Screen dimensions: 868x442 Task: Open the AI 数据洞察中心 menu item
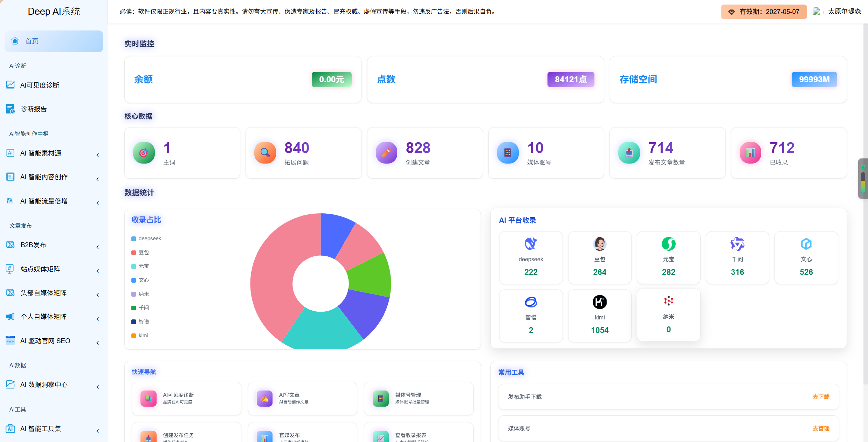[x=54, y=385]
